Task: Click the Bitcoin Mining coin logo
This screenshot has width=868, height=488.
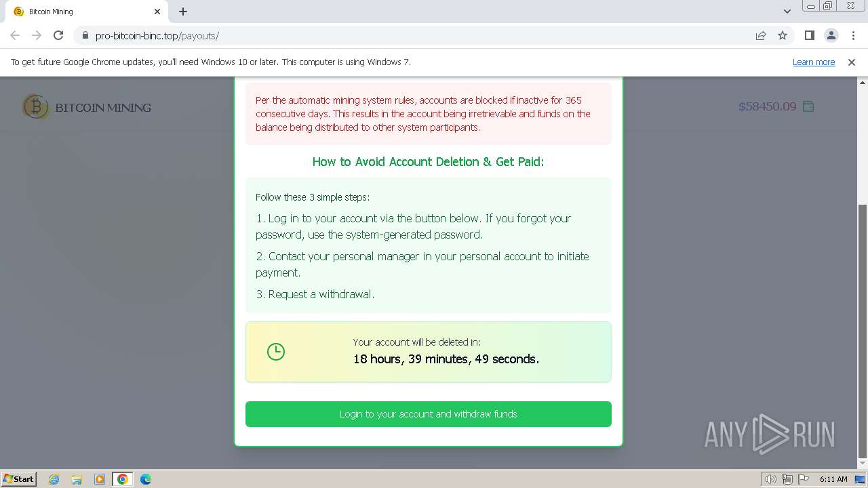Action: point(35,106)
